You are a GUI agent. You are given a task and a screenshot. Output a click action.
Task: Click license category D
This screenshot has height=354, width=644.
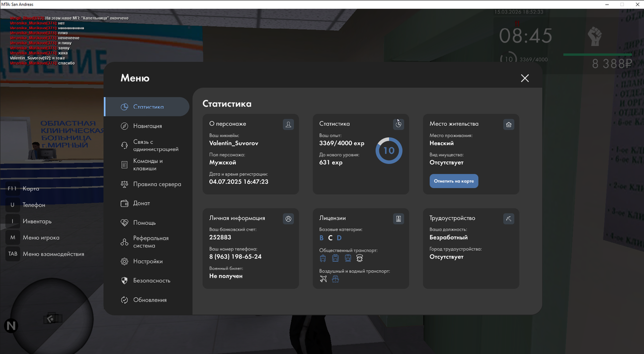tap(339, 238)
